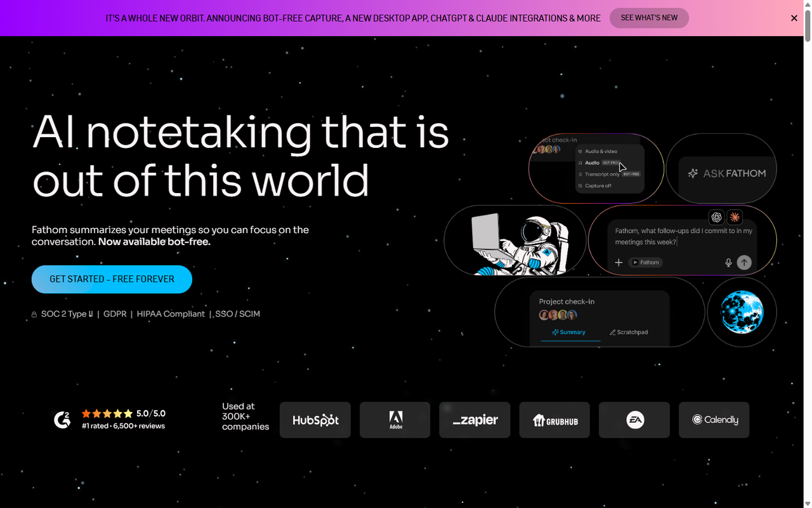Select the EA logo tile
This screenshot has width=812, height=508.
[x=634, y=420]
